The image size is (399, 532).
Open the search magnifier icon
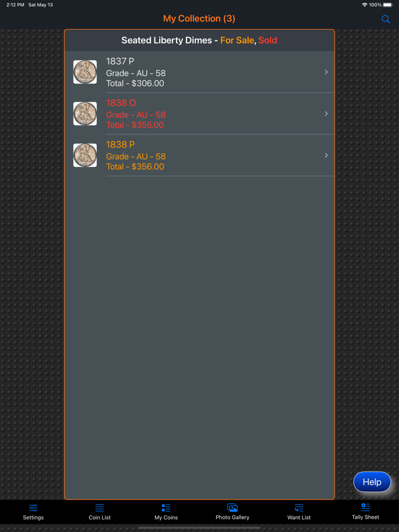386,19
